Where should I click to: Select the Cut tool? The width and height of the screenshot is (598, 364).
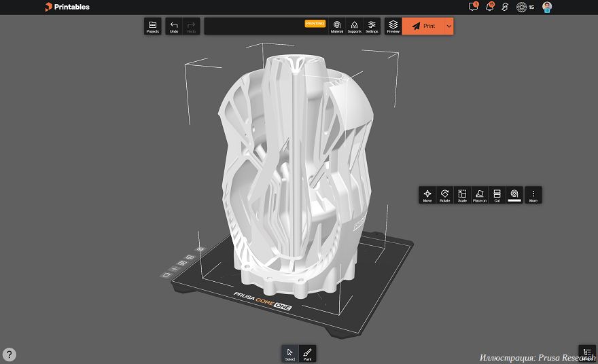(x=497, y=195)
